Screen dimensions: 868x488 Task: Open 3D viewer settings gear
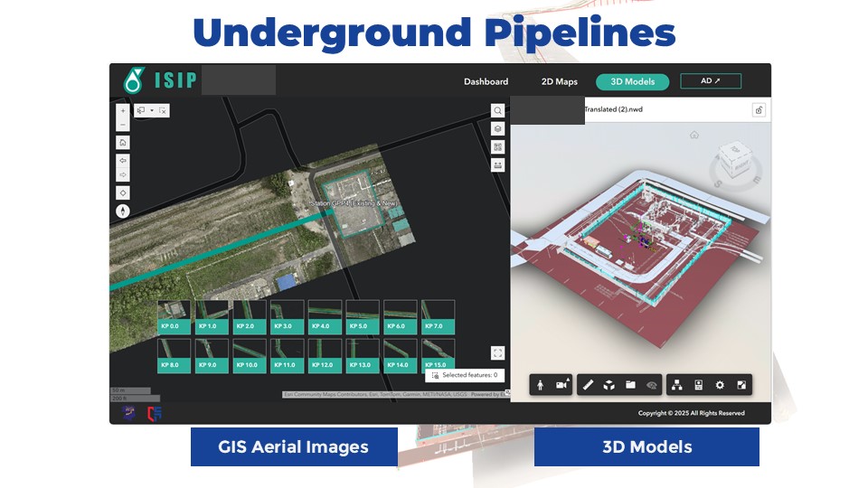coord(720,385)
